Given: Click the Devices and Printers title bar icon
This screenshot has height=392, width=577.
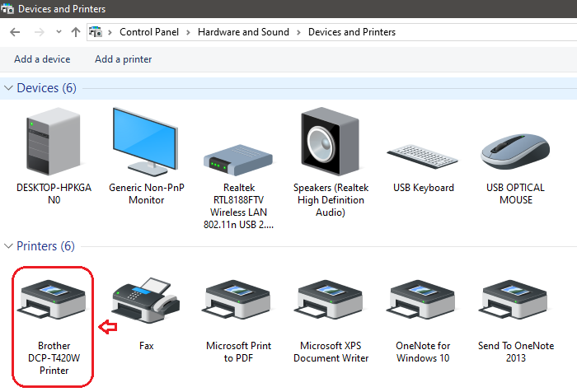Looking at the screenshot, I should [x=7, y=8].
